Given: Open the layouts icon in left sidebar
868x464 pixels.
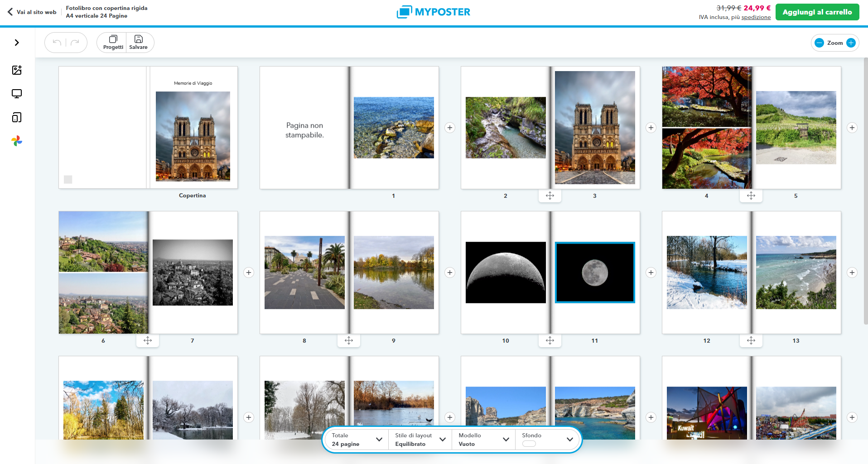Looking at the screenshot, I should coord(17,118).
